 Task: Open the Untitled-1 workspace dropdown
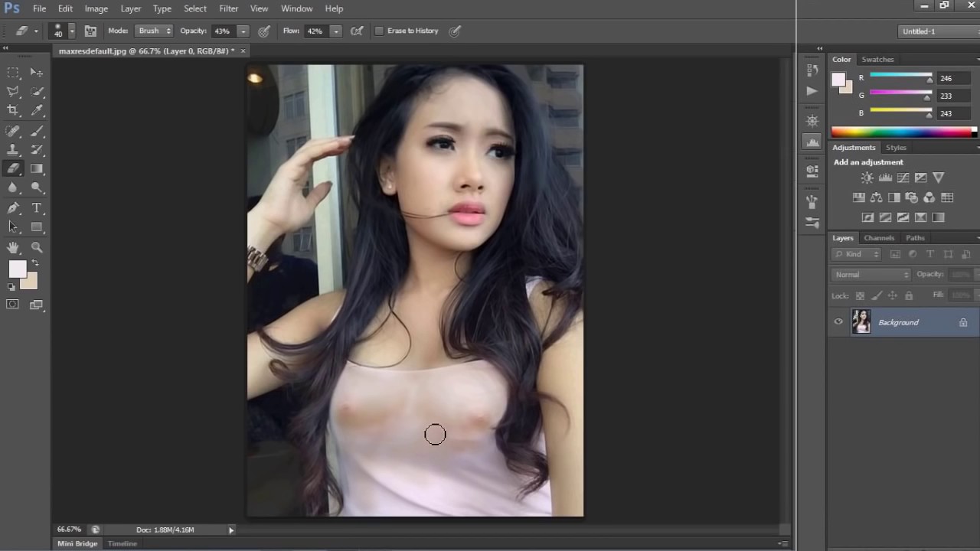pyautogui.click(x=939, y=31)
